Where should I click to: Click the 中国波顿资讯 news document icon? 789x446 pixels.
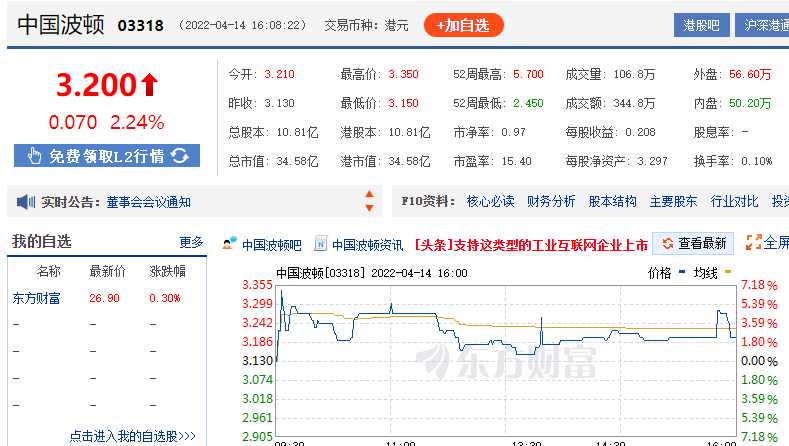coord(321,244)
